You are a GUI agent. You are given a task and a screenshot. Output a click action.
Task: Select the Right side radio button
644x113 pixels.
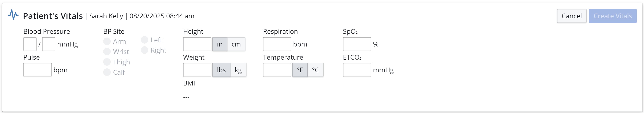[x=145, y=50]
